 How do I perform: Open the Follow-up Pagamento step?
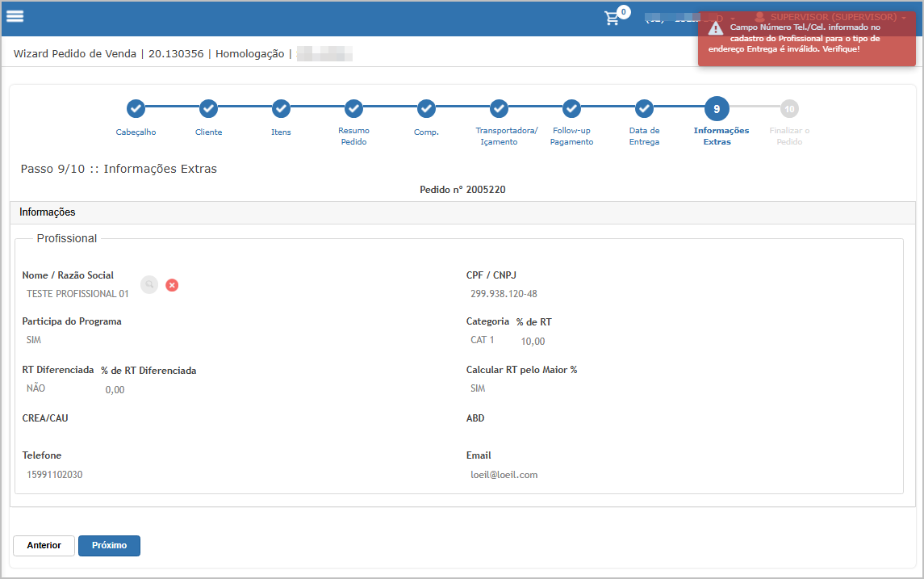[x=571, y=108]
